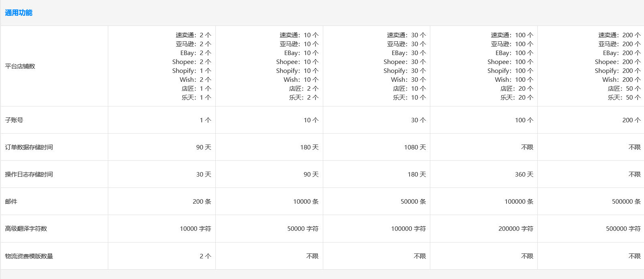
Task: Click the Shopee: 30 个 entry
Action: [x=405, y=62]
